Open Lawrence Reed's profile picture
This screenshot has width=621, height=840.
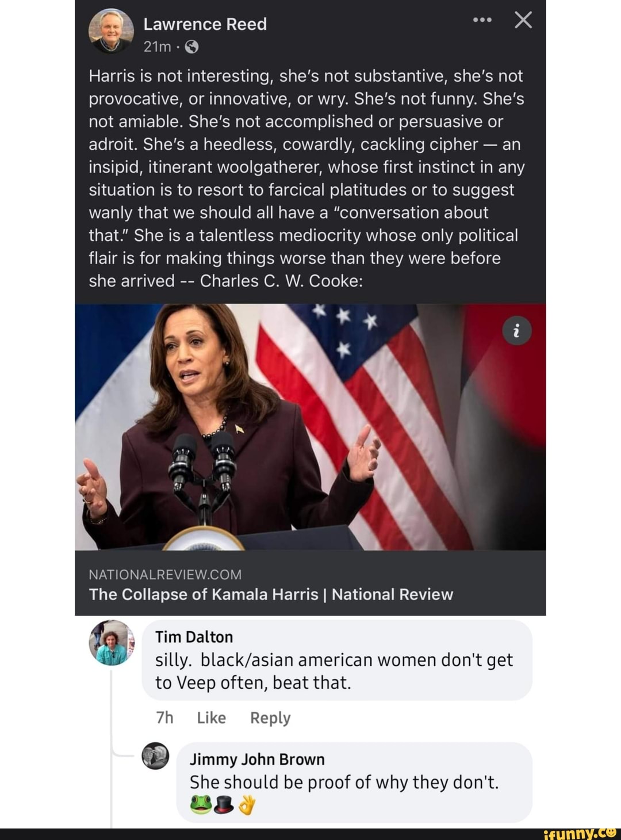(111, 32)
